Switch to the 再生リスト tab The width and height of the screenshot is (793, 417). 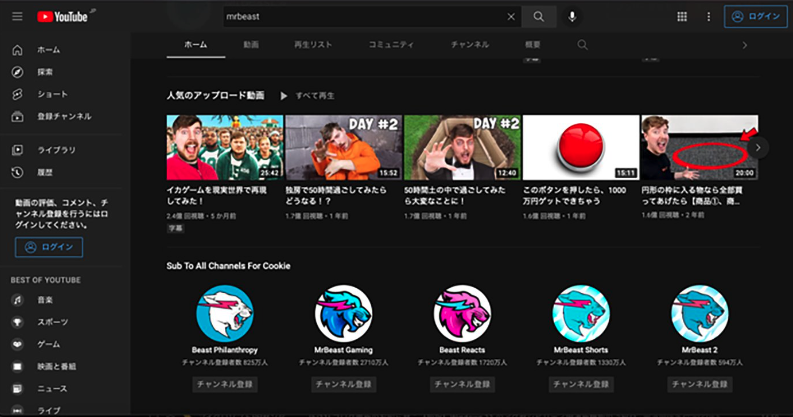point(313,45)
